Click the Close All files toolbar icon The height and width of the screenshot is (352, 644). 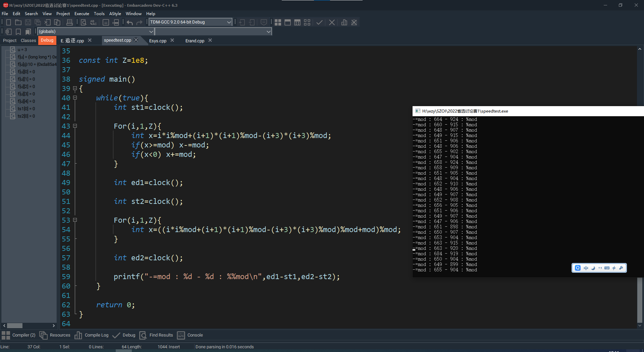[57, 23]
